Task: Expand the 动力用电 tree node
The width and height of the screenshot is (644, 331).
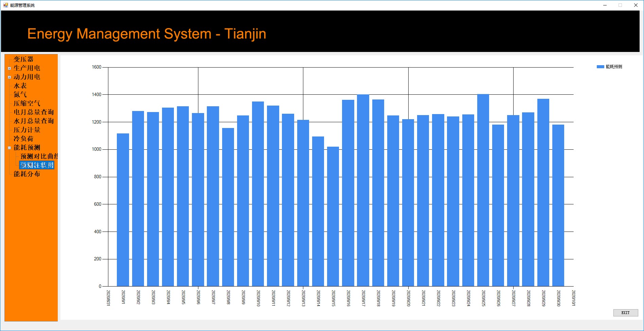Action: [x=10, y=77]
